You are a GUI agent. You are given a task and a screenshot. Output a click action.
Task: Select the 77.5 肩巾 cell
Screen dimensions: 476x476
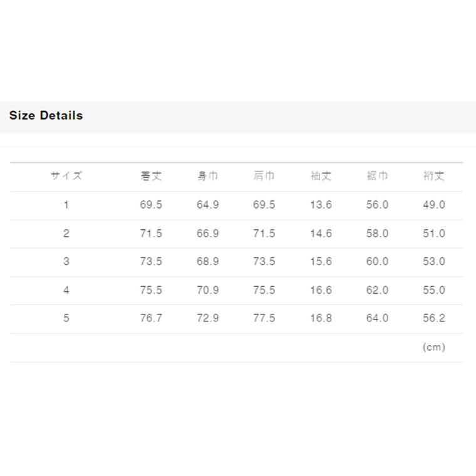tap(264, 318)
